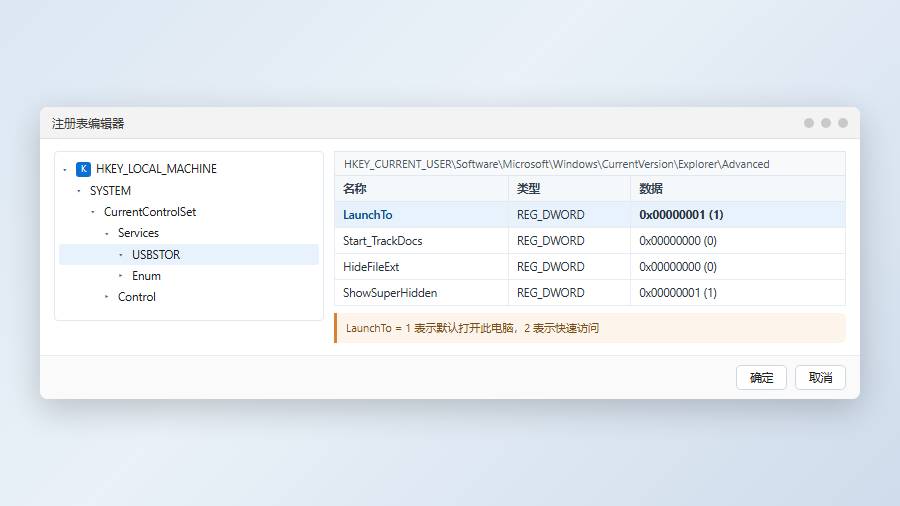Click ShowSuperHidden data 0x00000001 (1)

(678, 293)
